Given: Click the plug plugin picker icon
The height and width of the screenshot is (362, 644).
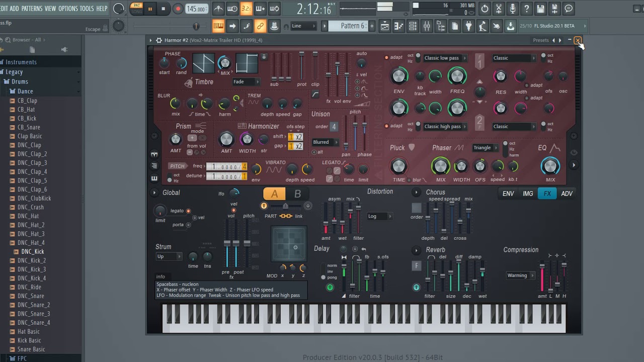Looking at the screenshot, I should pyautogui.click(x=468, y=26).
